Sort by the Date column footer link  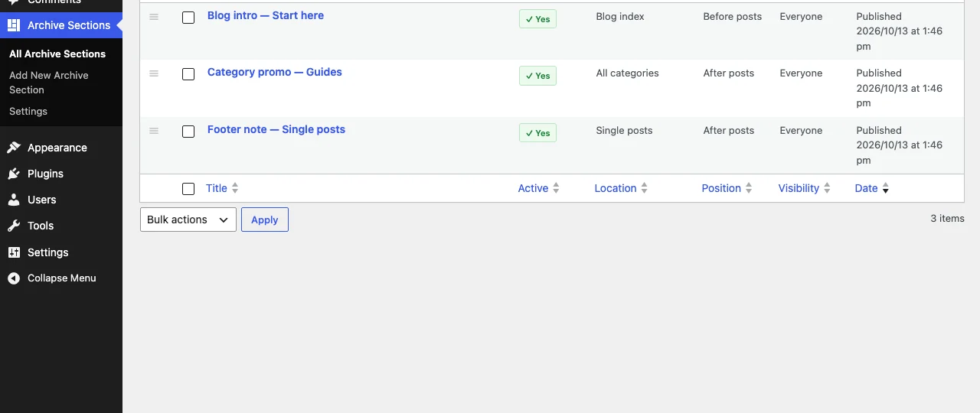(867, 188)
